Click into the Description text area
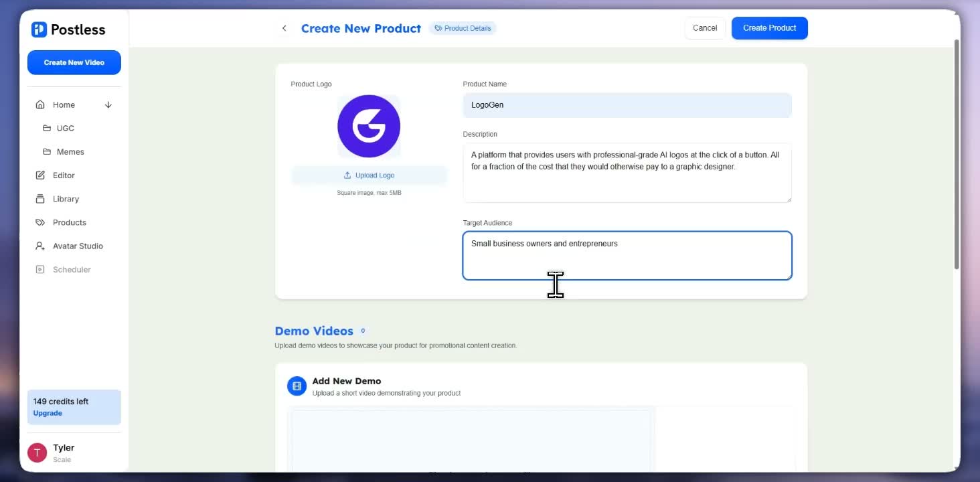The width and height of the screenshot is (980, 482). 627,173
